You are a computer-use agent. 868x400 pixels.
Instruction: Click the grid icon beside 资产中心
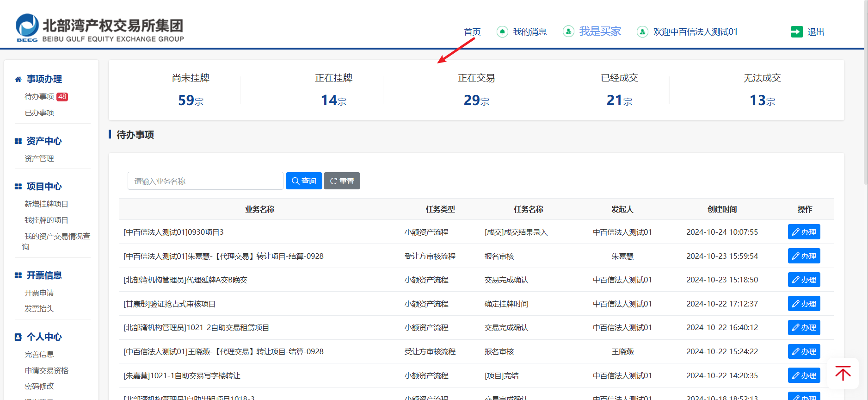pyautogui.click(x=18, y=141)
